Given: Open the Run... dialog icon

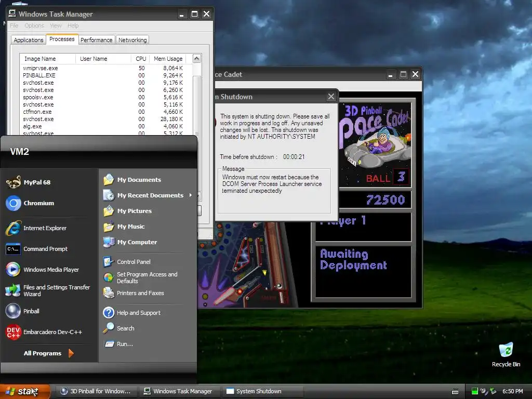Looking at the screenshot, I should [x=109, y=344].
